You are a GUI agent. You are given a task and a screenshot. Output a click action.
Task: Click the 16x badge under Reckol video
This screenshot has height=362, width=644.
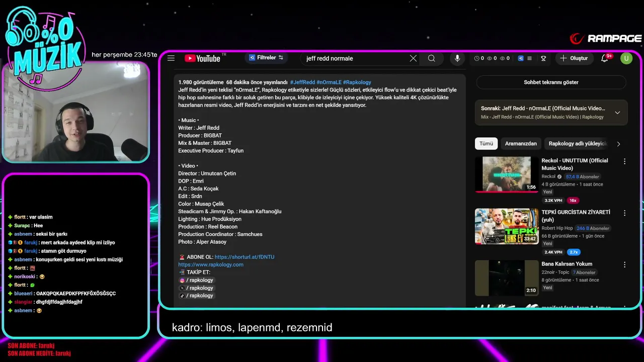tap(573, 201)
